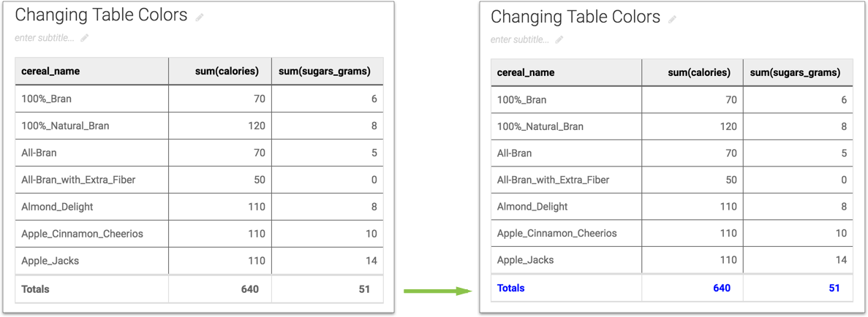Image resolution: width=868 pixels, height=317 pixels.
Task: Click the 100%_Bran cell in the left table
Action: point(47,99)
